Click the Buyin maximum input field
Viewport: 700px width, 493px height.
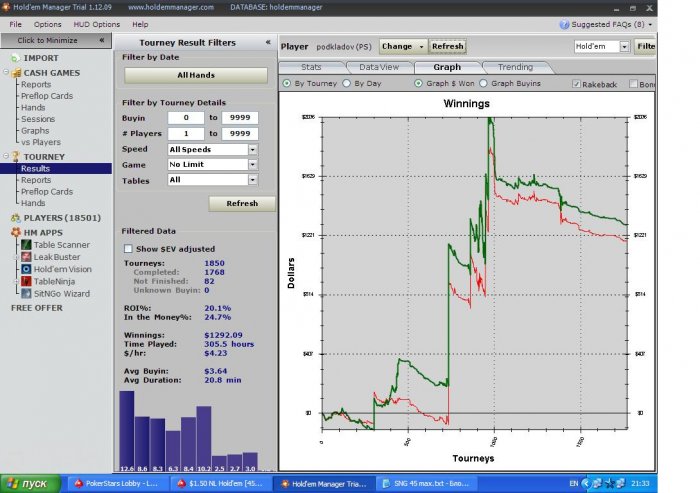click(x=240, y=118)
